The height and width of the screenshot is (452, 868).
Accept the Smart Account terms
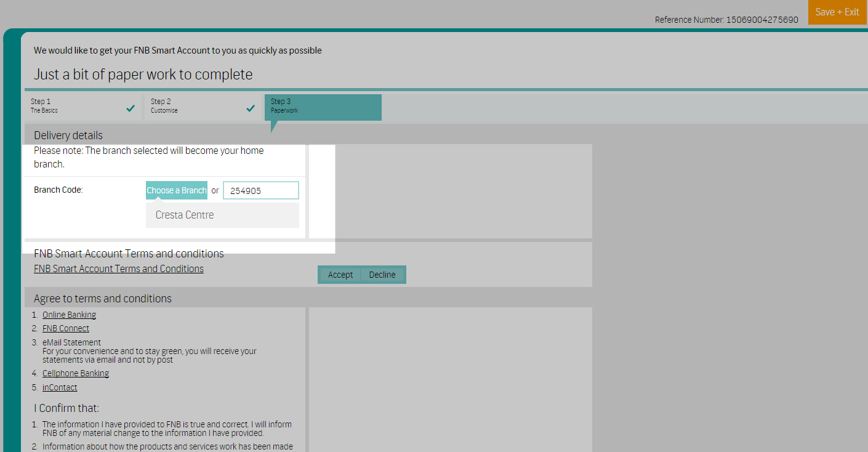tap(340, 275)
